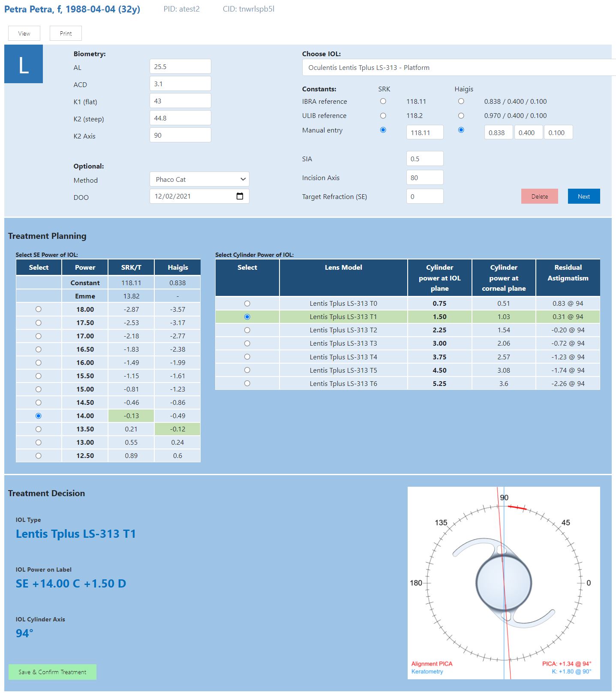The image size is (616, 696).
Task: Click the Print button
Action: click(x=66, y=33)
